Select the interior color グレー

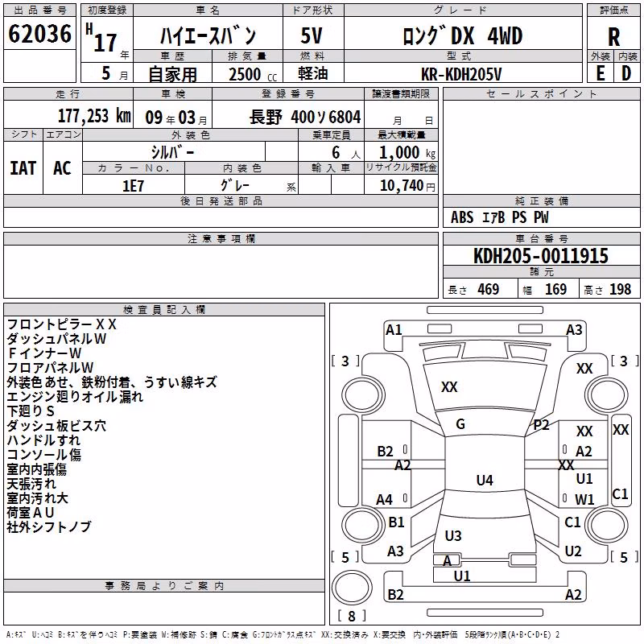pos(235,186)
